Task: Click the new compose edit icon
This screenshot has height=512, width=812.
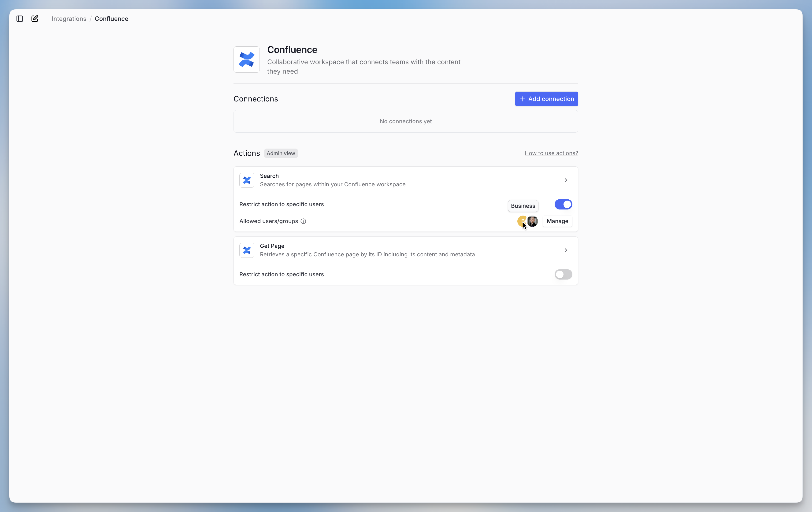Action: [35, 19]
